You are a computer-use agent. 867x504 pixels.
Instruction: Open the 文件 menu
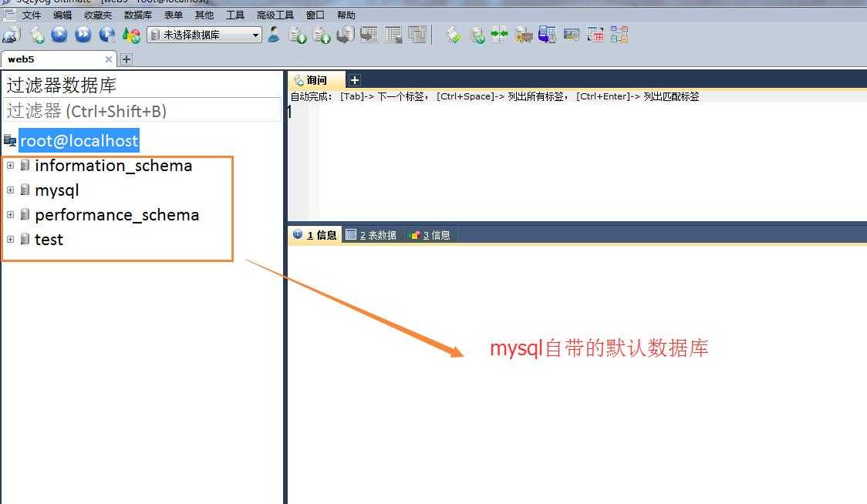[x=32, y=15]
